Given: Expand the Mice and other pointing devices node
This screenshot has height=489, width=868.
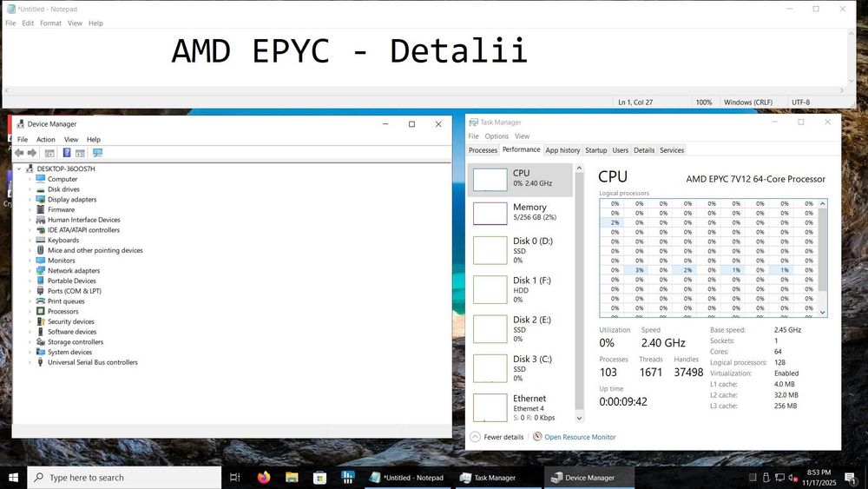Looking at the screenshot, I should (30, 250).
